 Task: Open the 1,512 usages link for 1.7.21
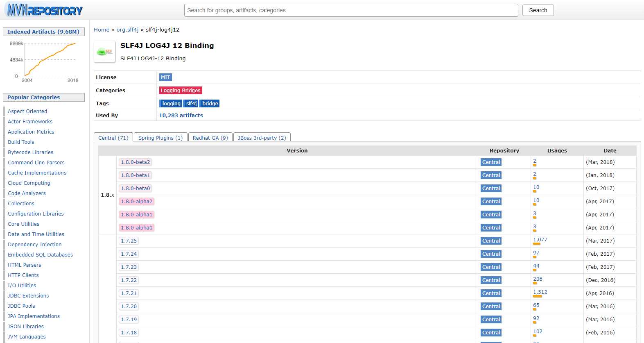coord(540,292)
